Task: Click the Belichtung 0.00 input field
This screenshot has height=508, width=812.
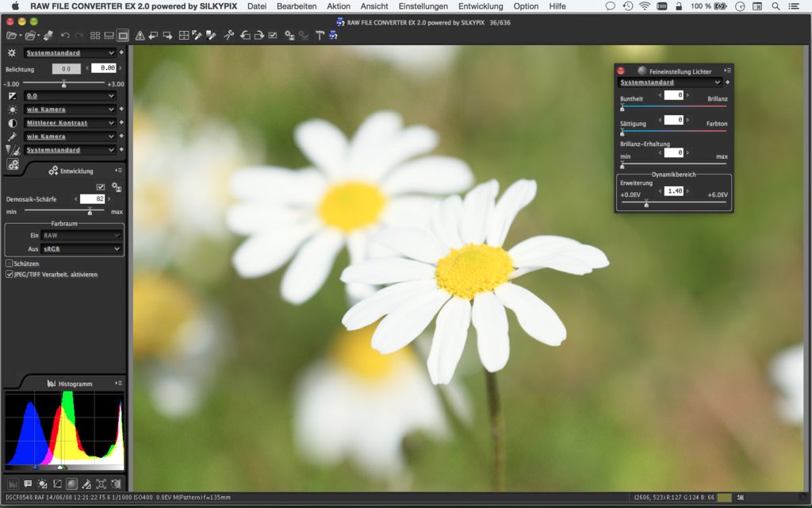Action: 104,68
